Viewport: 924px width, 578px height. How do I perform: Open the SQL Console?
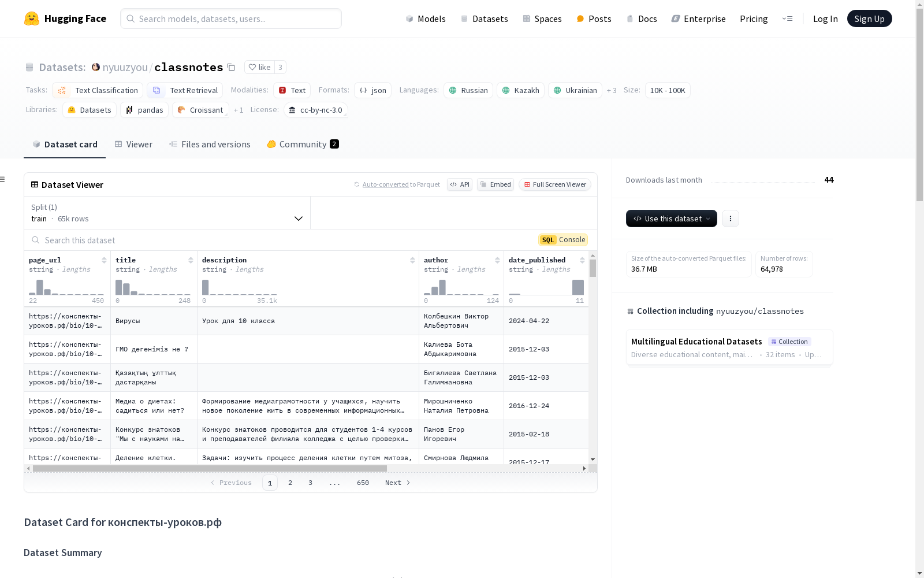[563, 240]
